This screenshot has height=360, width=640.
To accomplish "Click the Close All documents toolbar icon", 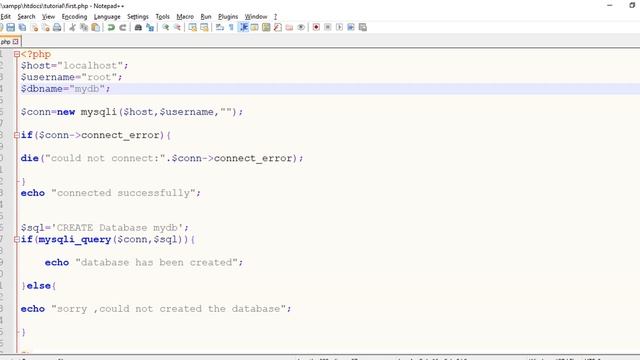I will pos(46,27).
